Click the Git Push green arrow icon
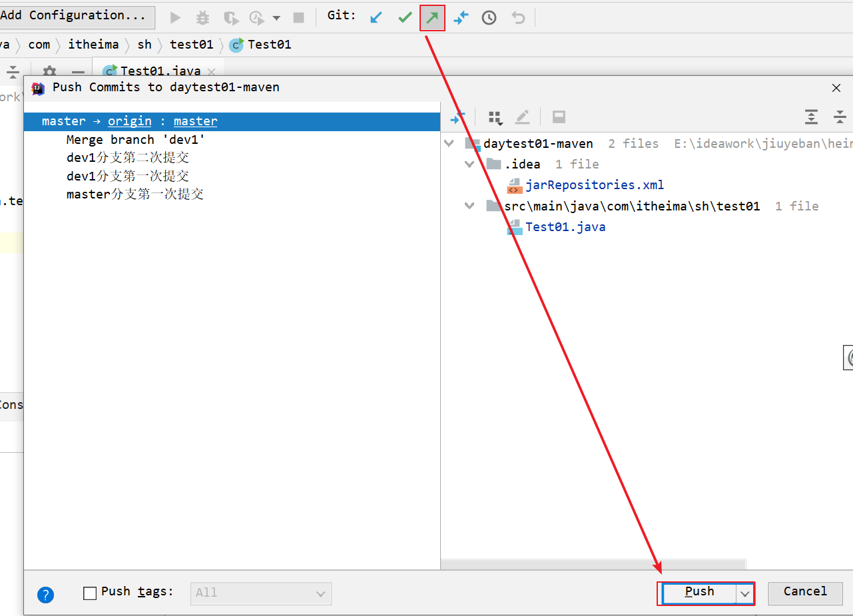Viewport: 853px width, 616px height. (432, 18)
